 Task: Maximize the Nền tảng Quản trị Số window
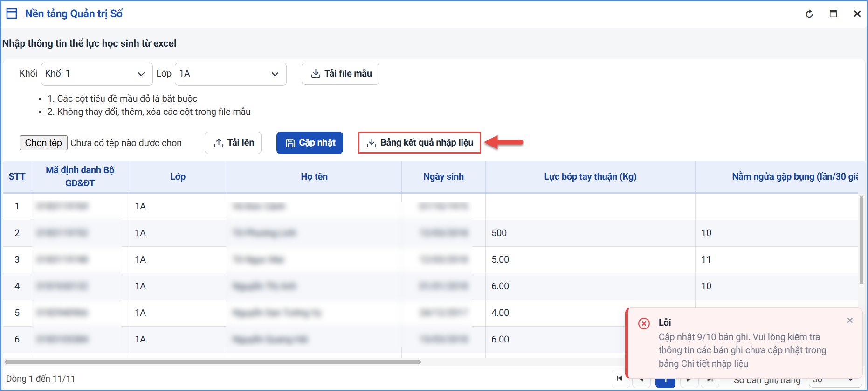(x=833, y=14)
